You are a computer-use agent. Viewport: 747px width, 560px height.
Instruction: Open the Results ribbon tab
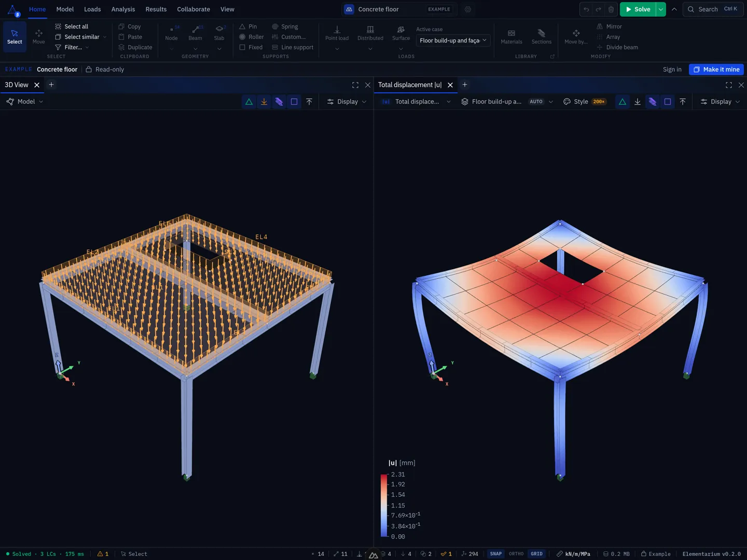click(156, 9)
